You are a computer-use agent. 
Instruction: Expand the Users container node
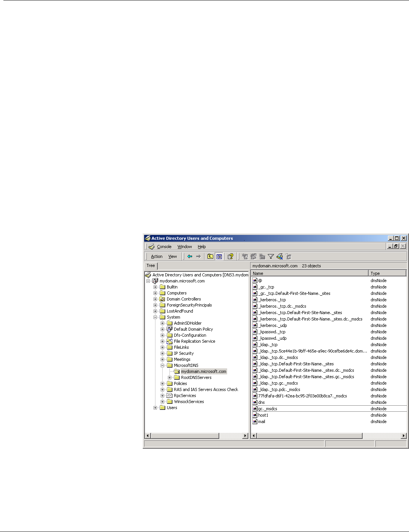point(155,408)
